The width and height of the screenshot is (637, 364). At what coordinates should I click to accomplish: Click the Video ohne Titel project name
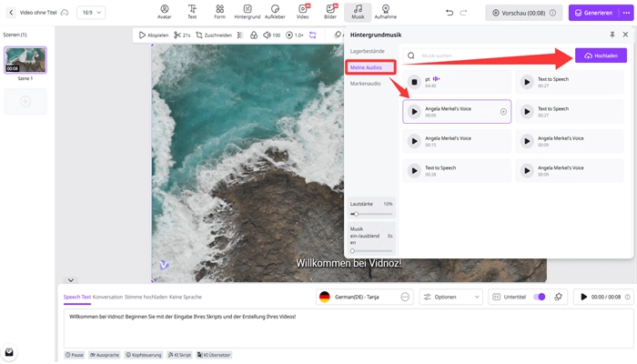click(38, 13)
